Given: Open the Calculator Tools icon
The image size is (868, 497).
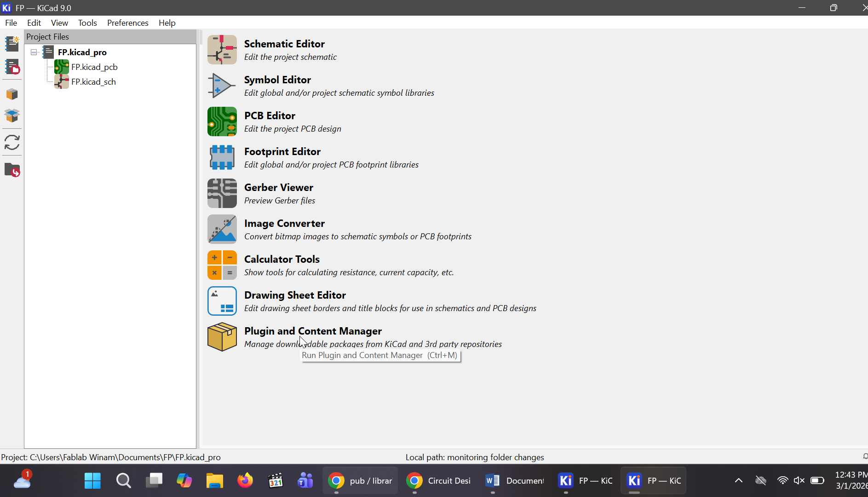Looking at the screenshot, I should click(222, 265).
